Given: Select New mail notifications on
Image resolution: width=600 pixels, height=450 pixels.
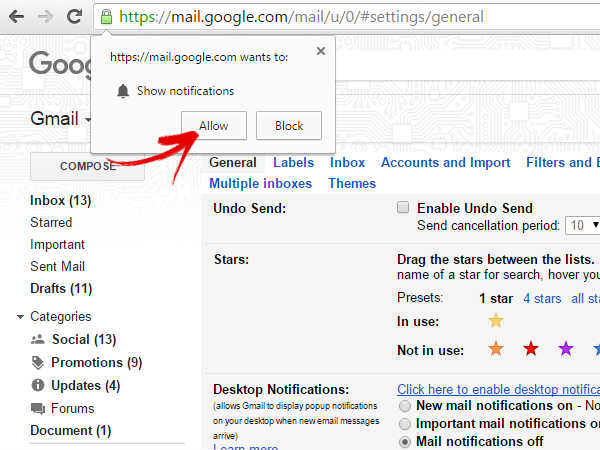Looking at the screenshot, I should [405, 406].
